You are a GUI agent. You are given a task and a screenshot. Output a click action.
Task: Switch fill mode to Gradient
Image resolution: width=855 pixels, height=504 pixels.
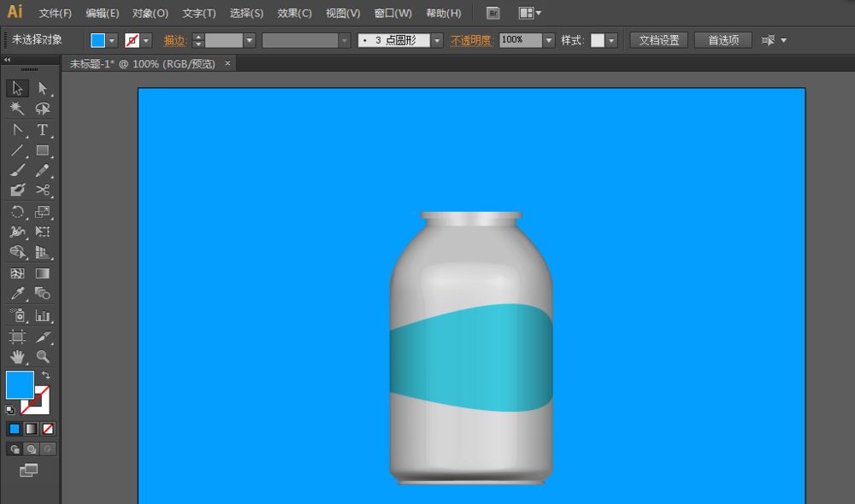tap(31, 430)
